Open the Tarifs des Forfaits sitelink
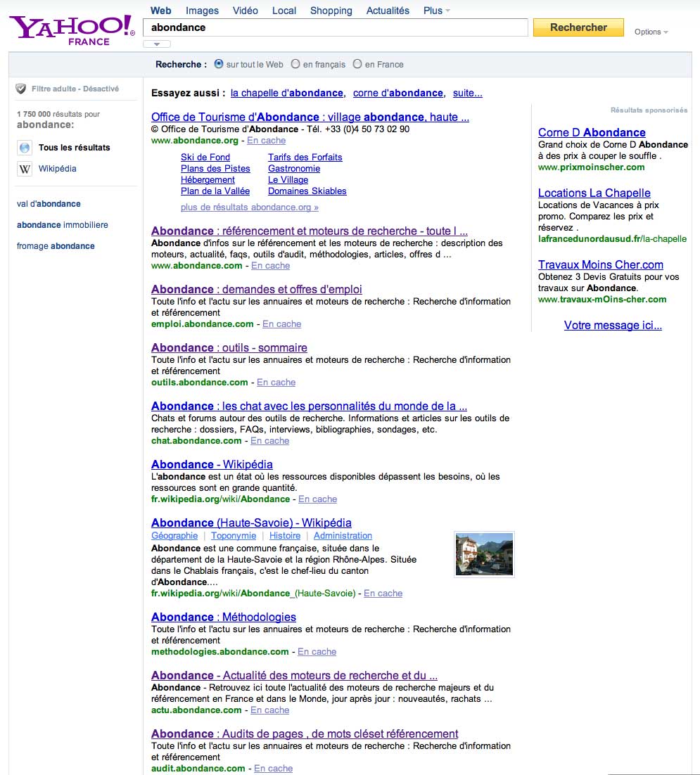The image size is (700, 775). tap(305, 157)
